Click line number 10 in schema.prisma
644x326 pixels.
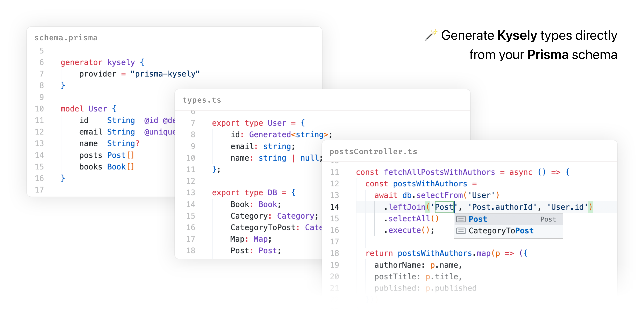39,109
